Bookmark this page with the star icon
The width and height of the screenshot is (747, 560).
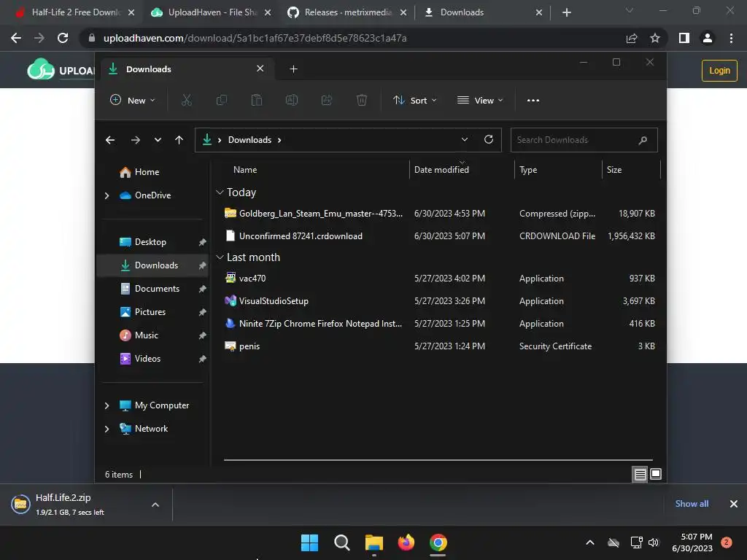click(x=655, y=38)
